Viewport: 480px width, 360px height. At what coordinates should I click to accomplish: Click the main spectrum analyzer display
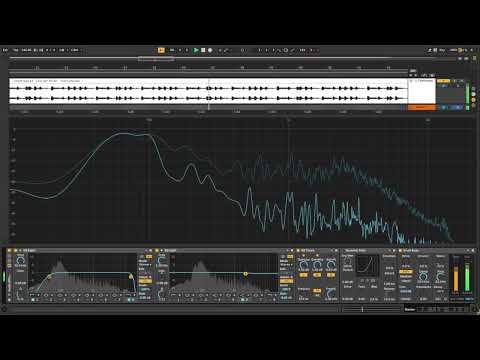(x=242, y=182)
